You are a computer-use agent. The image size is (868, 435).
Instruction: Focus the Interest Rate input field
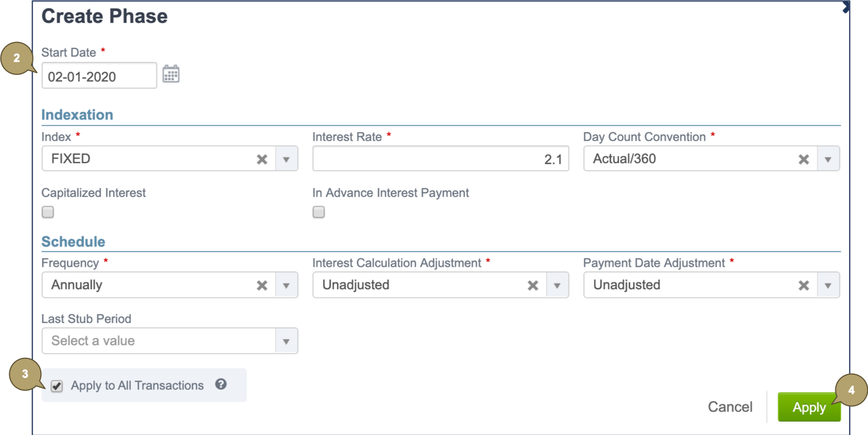pos(440,159)
